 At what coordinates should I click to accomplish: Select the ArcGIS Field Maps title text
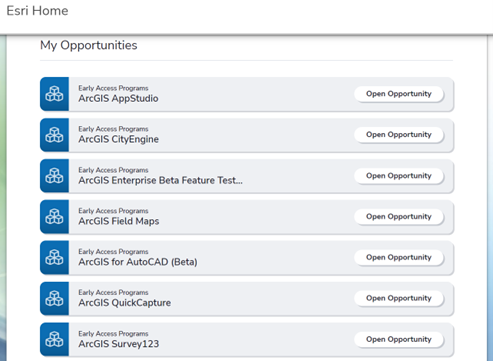coord(119,221)
